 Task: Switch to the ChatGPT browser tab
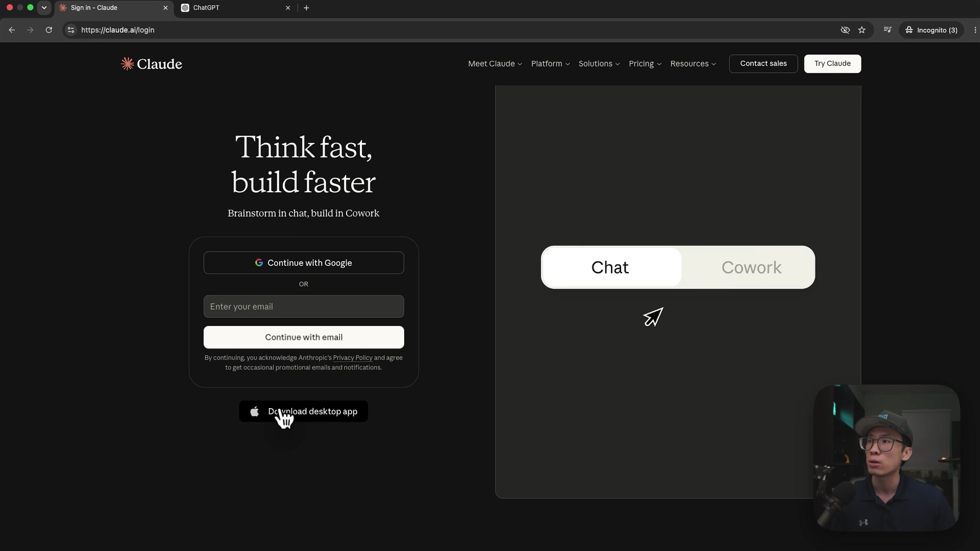(236, 8)
